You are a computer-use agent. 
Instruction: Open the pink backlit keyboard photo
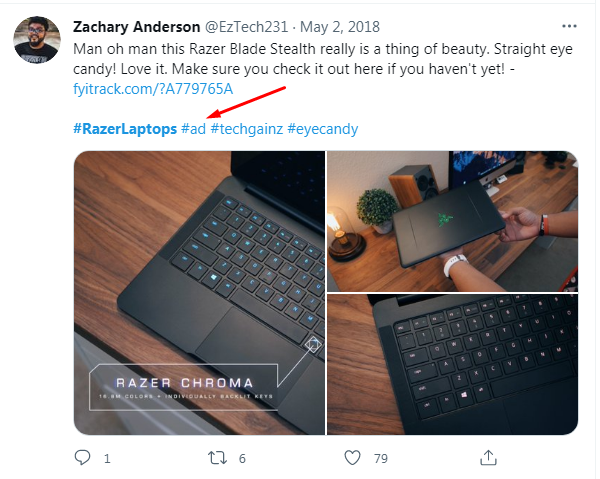[453, 365]
